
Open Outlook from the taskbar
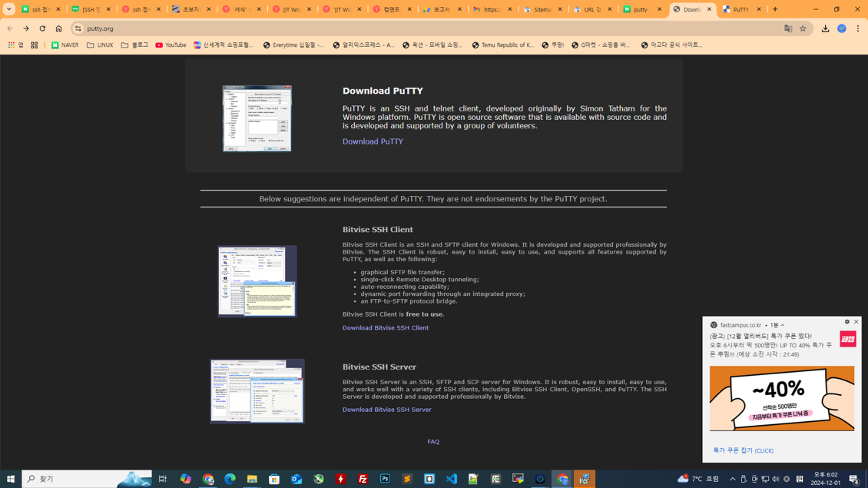[x=297, y=479]
